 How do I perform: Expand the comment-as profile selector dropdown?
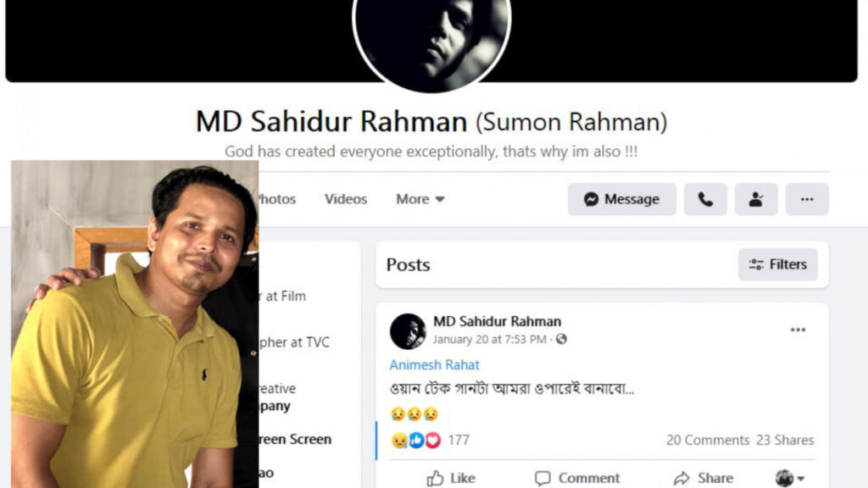pos(790,478)
